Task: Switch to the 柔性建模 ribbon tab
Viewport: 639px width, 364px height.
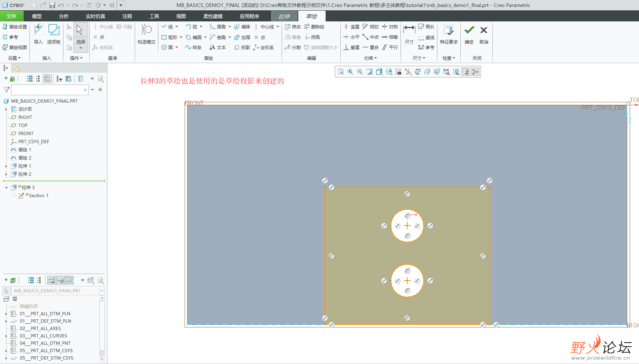Action: 213,16
